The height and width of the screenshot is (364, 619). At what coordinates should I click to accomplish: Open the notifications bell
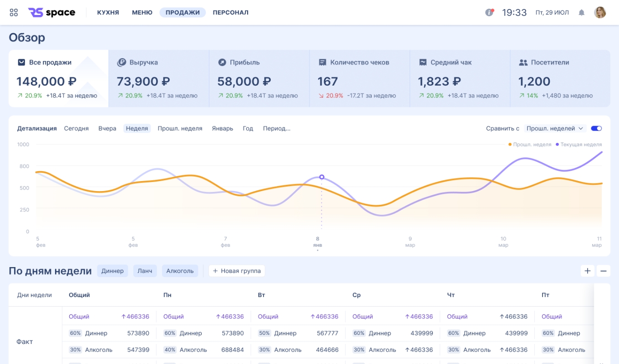(581, 13)
